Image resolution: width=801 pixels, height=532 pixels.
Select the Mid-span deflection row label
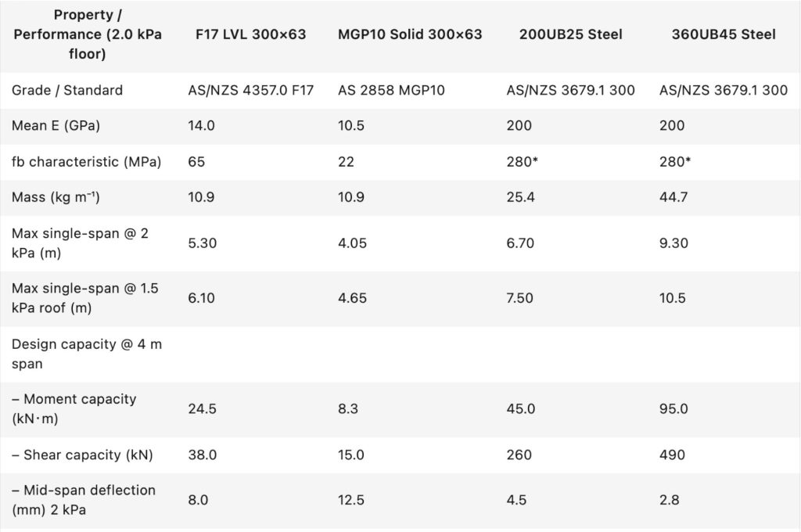(x=84, y=499)
